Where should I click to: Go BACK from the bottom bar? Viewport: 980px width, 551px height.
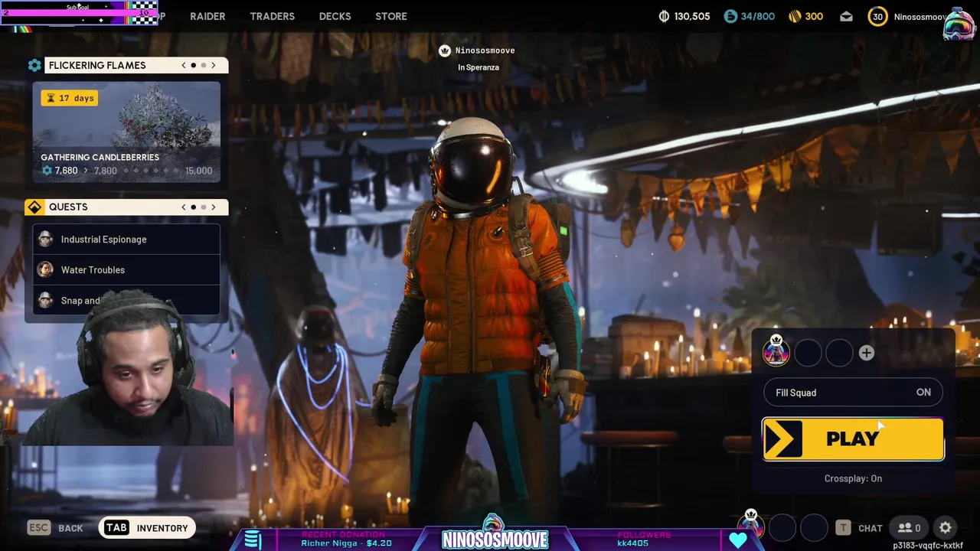(x=70, y=528)
